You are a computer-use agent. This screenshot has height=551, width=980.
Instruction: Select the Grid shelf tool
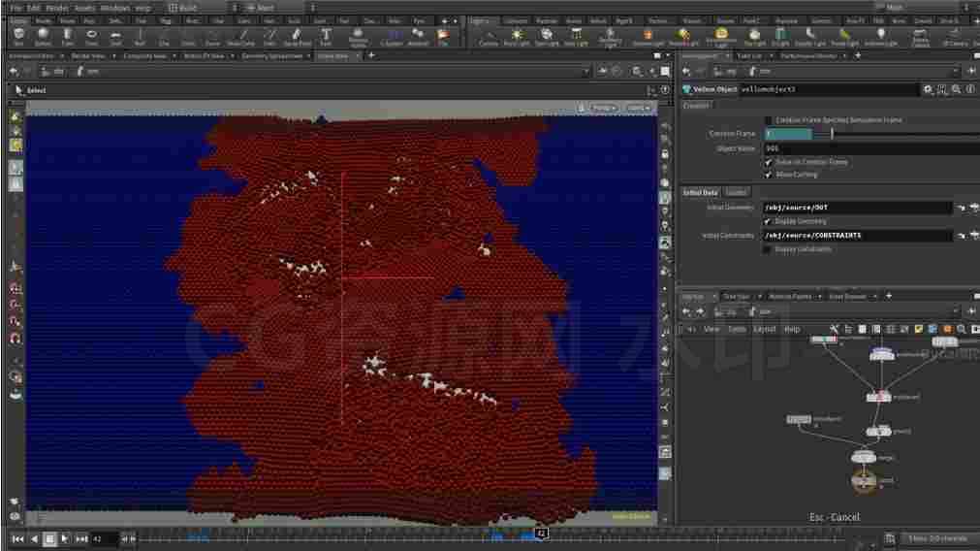(115, 37)
